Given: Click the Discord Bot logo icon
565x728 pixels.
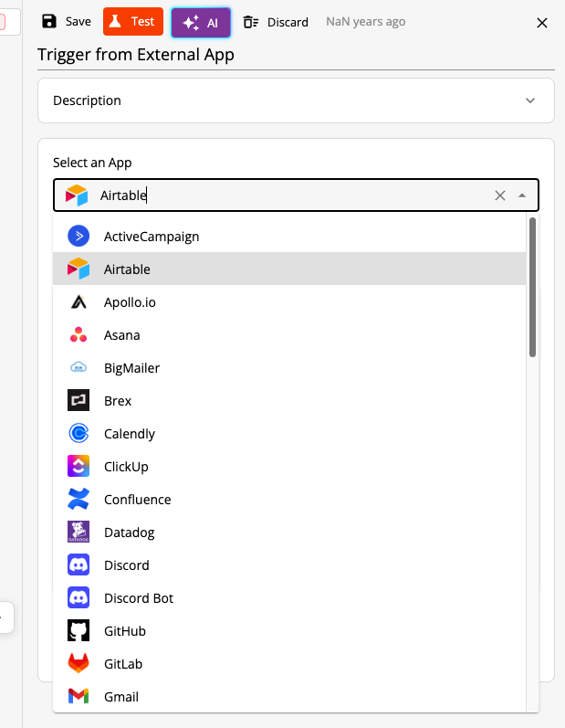Looking at the screenshot, I should (78, 598).
